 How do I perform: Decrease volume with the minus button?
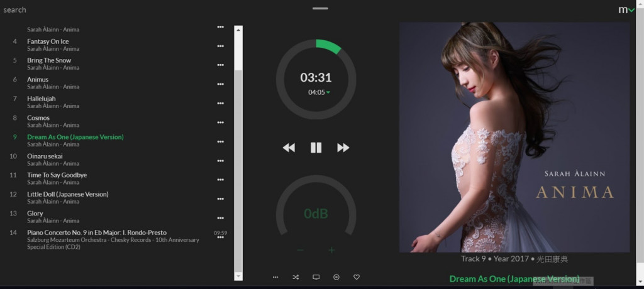300,250
